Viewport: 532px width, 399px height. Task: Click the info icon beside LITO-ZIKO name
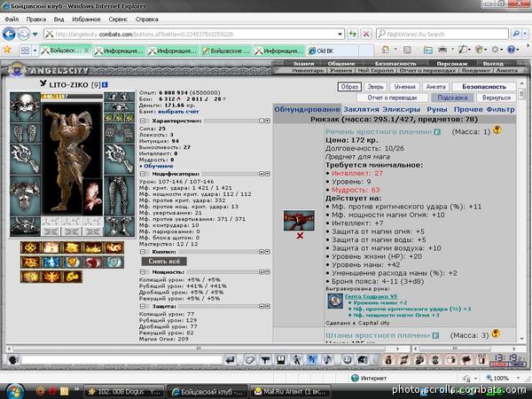click(106, 84)
